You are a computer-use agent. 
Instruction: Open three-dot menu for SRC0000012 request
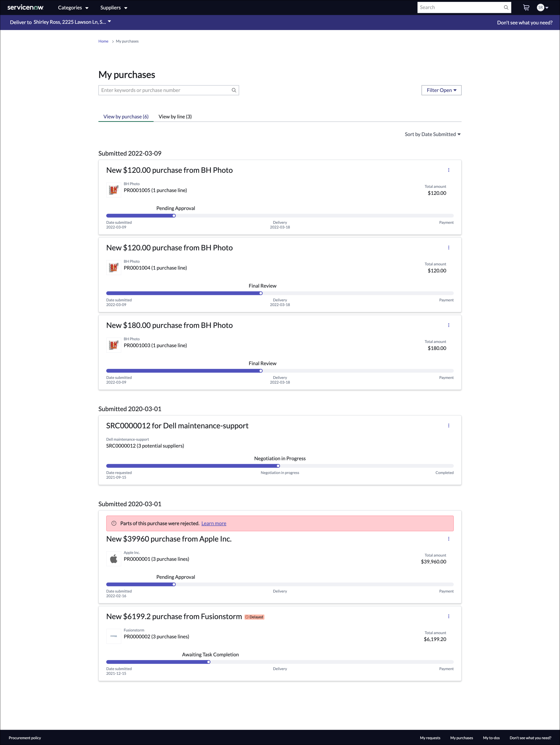tap(449, 426)
